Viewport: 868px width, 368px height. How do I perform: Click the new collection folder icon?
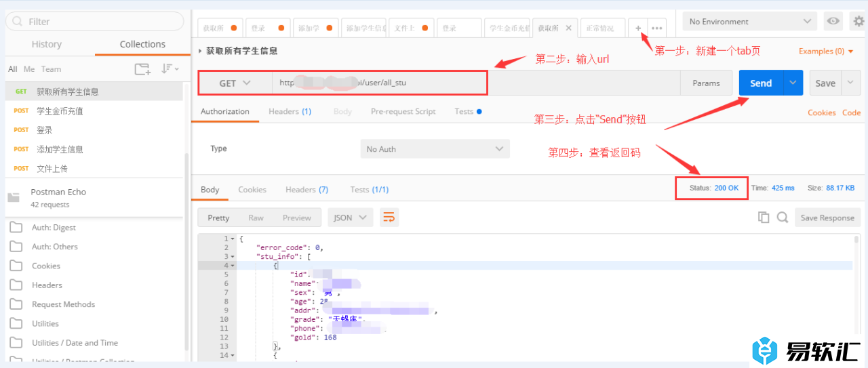tap(142, 69)
